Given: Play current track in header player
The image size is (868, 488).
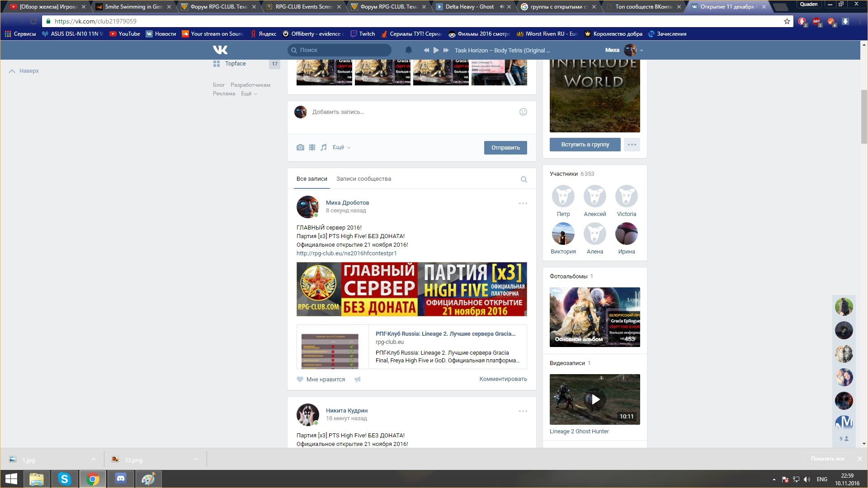Looking at the screenshot, I should tap(436, 50).
